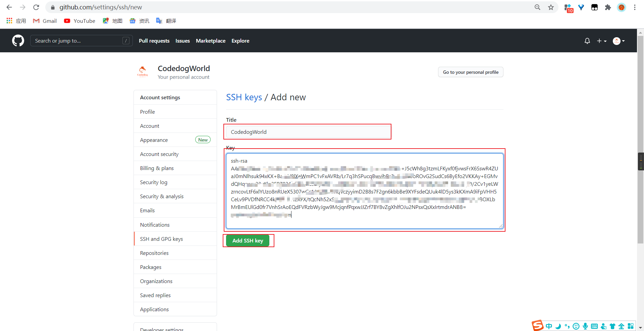644x331 pixels.
Task: Click the Sogou input method logo
Action: click(x=537, y=326)
